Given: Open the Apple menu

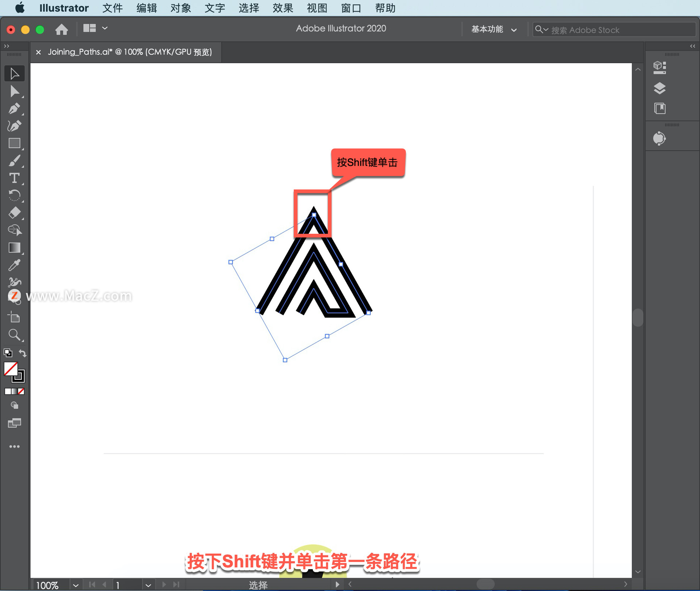Looking at the screenshot, I should (20, 8).
